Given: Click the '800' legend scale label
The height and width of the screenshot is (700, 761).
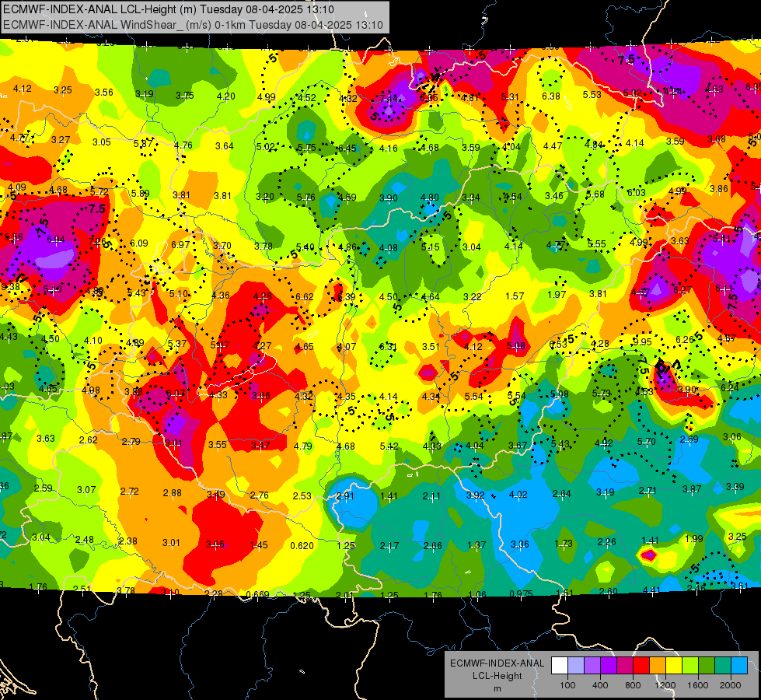Looking at the screenshot, I should 633,685.
